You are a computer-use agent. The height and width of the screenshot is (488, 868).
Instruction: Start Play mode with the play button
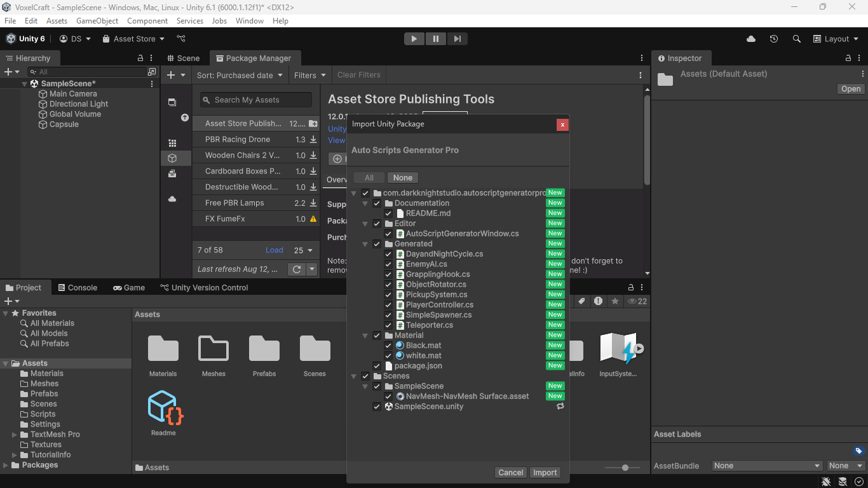point(414,39)
